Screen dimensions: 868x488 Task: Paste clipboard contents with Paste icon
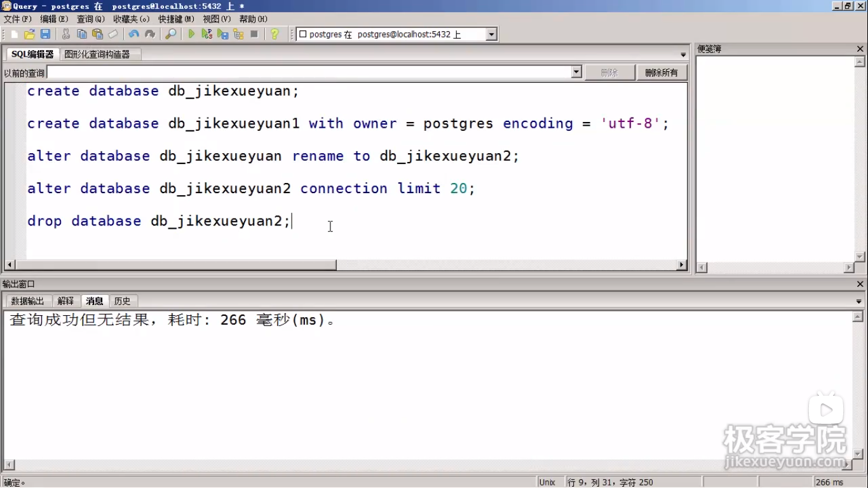pyautogui.click(x=97, y=34)
